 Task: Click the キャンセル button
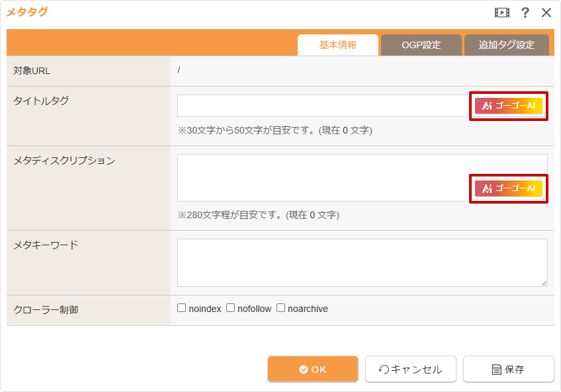point(410,370)
